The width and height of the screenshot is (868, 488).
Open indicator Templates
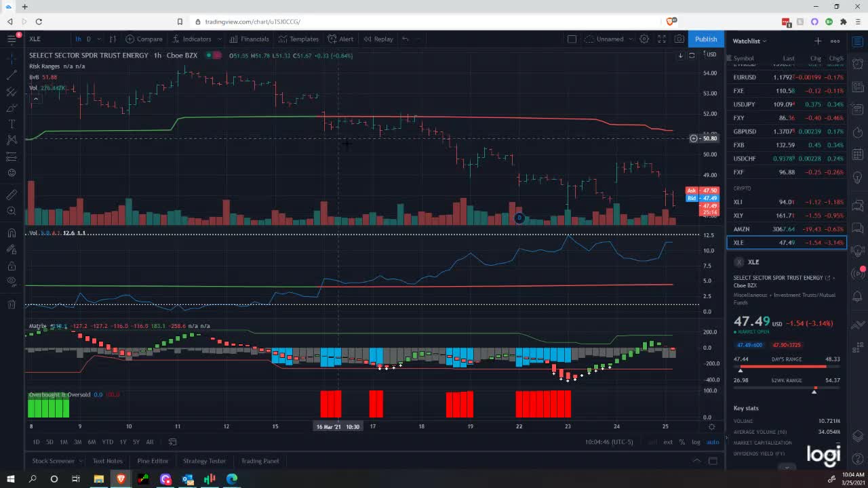coord(298,39)
